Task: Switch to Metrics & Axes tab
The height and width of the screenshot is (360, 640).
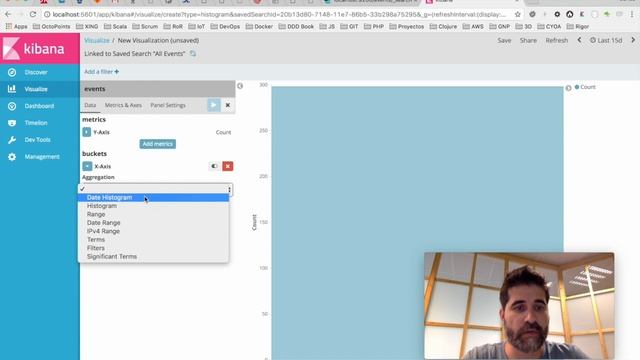Action: [123, 105]
